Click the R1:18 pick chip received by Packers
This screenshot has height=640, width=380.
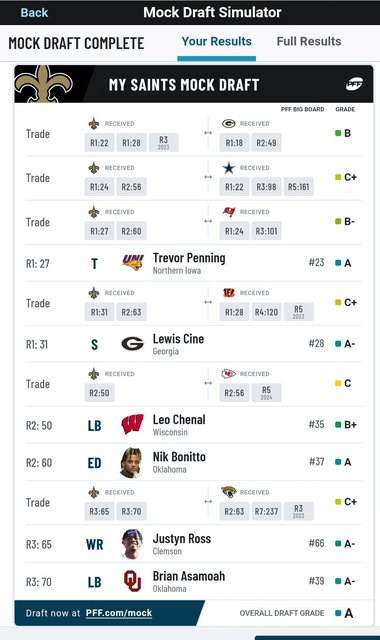tap(234, 142)
